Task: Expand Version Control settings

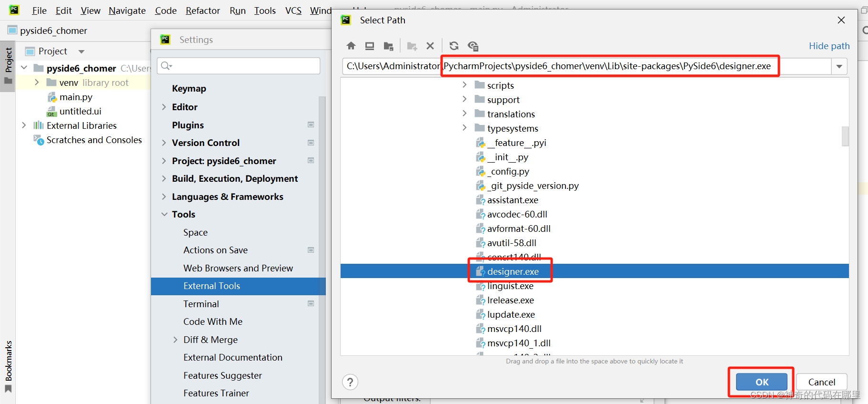Action: click(164, 143)
